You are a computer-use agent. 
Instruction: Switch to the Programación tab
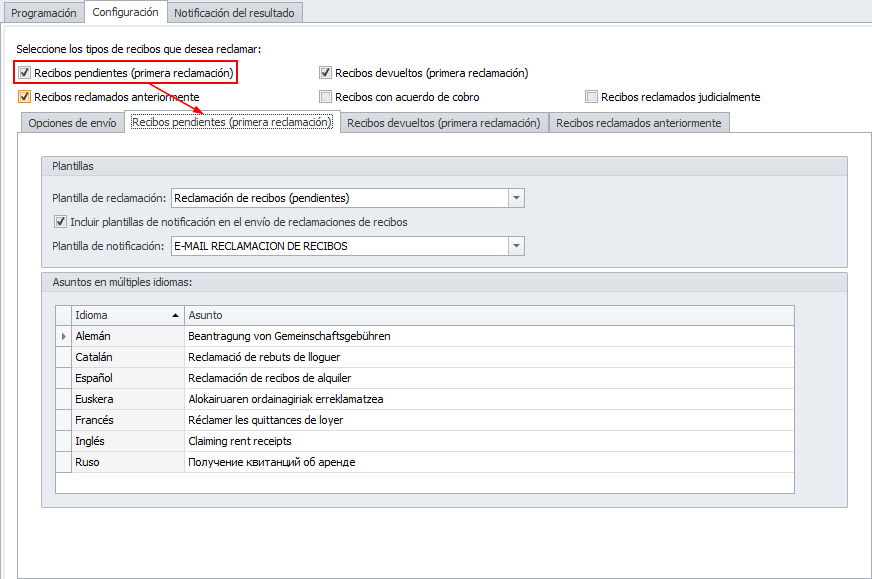click(43, 13)
